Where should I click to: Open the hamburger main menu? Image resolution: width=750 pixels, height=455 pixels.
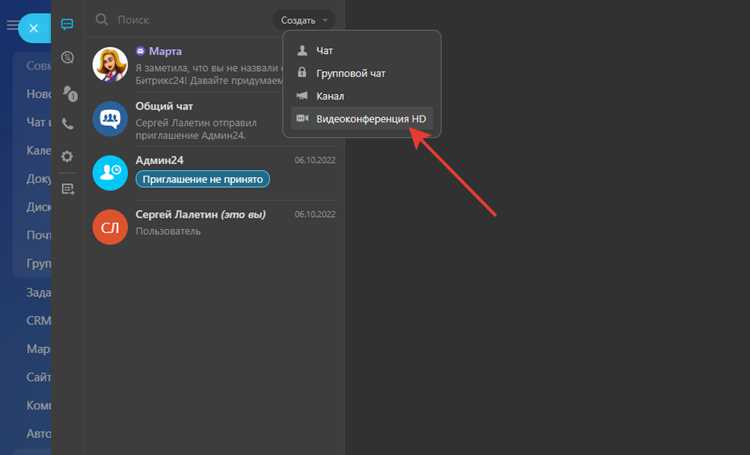pos(12,25)
